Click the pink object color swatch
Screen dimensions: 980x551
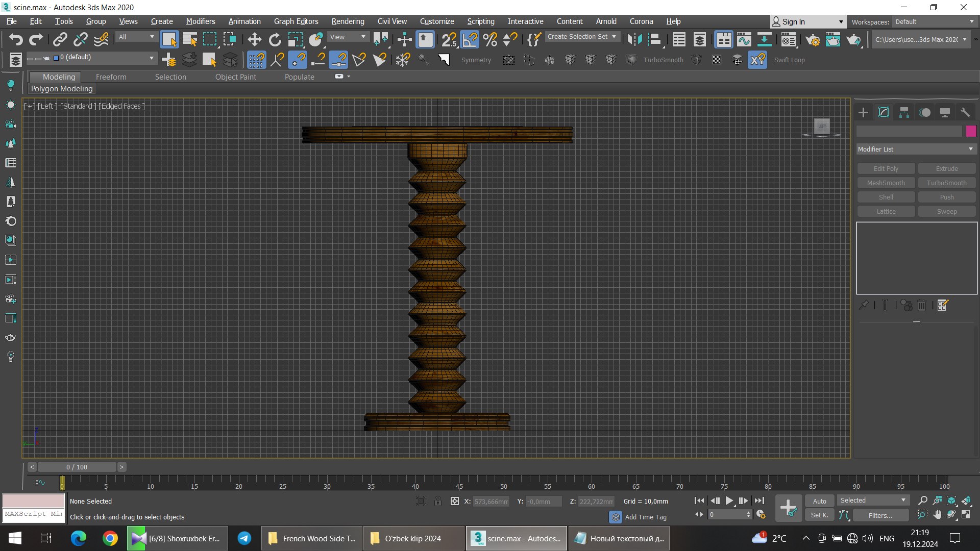[x=971, y=131]
